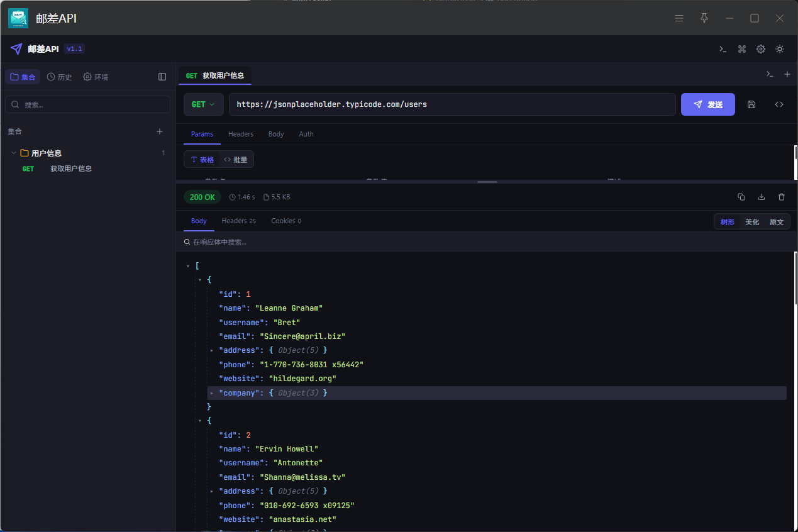Open the request Body tab
The width and height of the screenshot is (798, 532).
pyautogui.click(x=276, y=134)
